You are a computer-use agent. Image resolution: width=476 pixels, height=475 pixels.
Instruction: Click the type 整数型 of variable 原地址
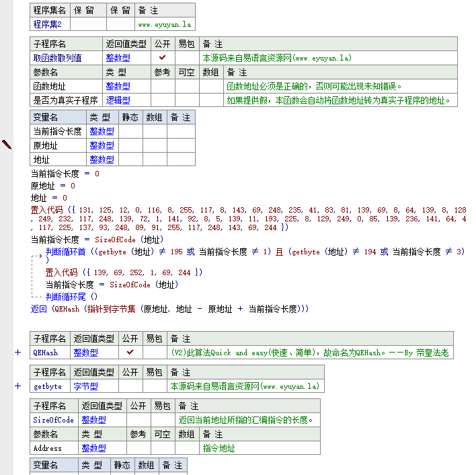click(102, 145)
